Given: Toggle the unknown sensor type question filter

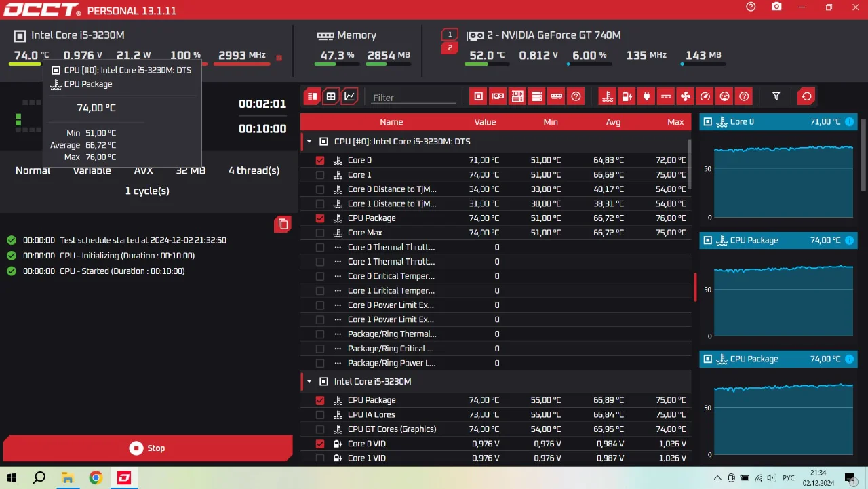Looking at the screenshot, I should (x=745, y=96).
